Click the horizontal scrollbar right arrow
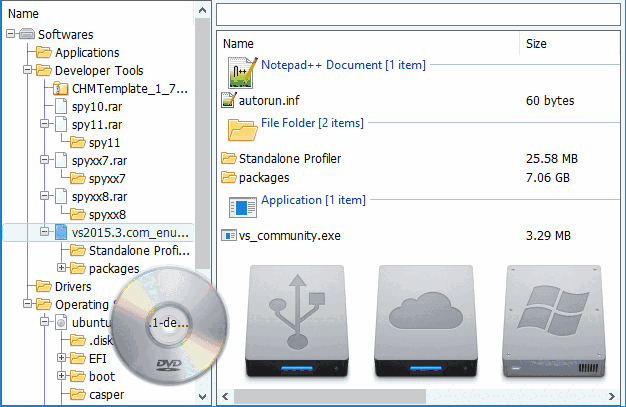Image resolution: width=626 pixels, height=407 pixels. 612,396
